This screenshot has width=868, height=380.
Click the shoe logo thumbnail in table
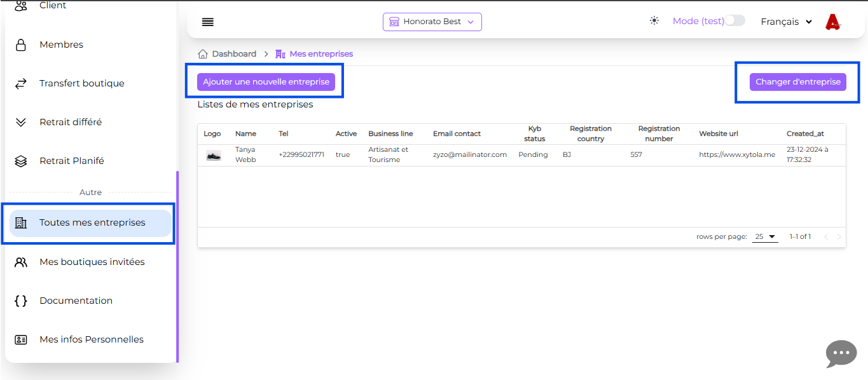tap(213, 155)
